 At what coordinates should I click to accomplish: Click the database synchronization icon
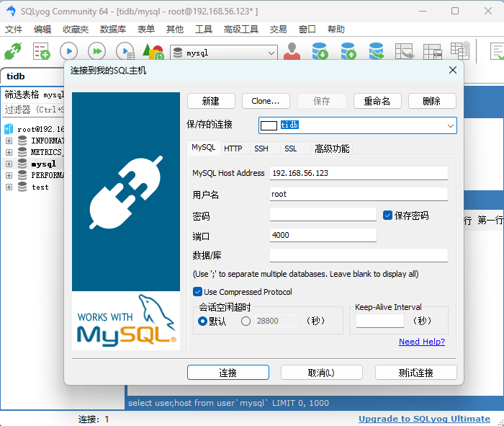tap(376, 52)
